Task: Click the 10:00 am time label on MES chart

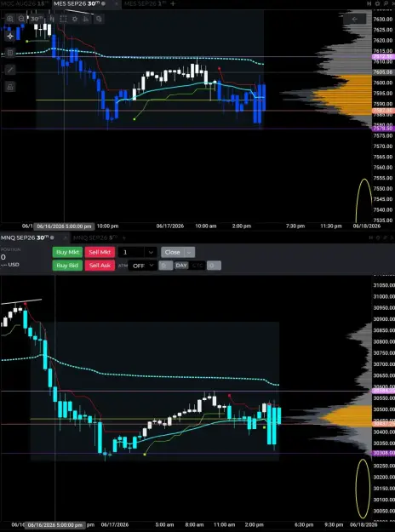Action: pos(206,226)
